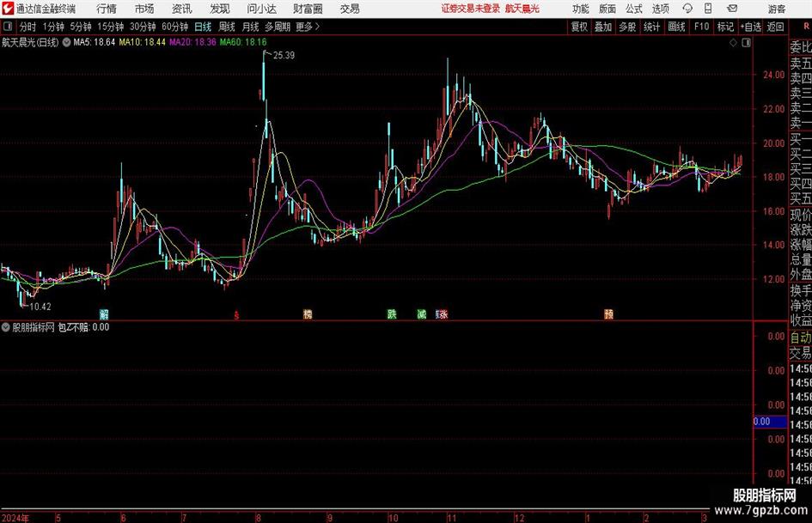Click the 游客 guest account label
The width and height of the screenshot is (812, 523).
[776, 9]
